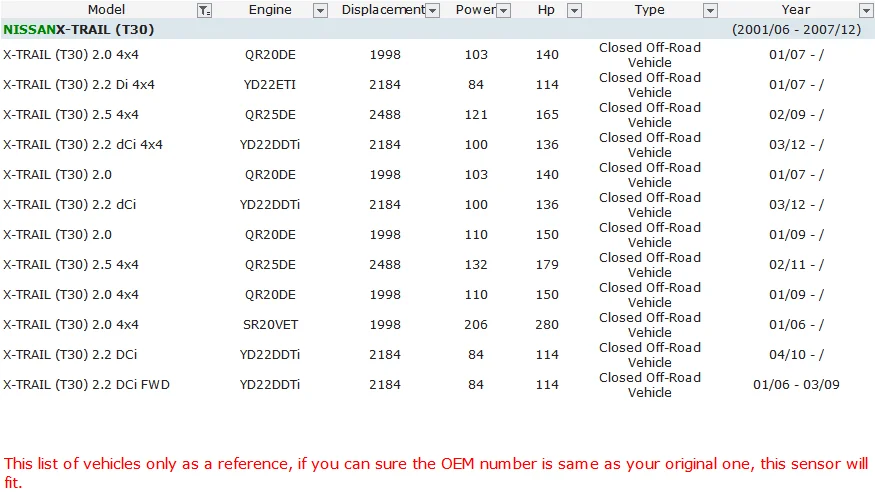The image size is (875, 492).
Task: Click the year cell 02/11 - /
Action: click(796, 265)
